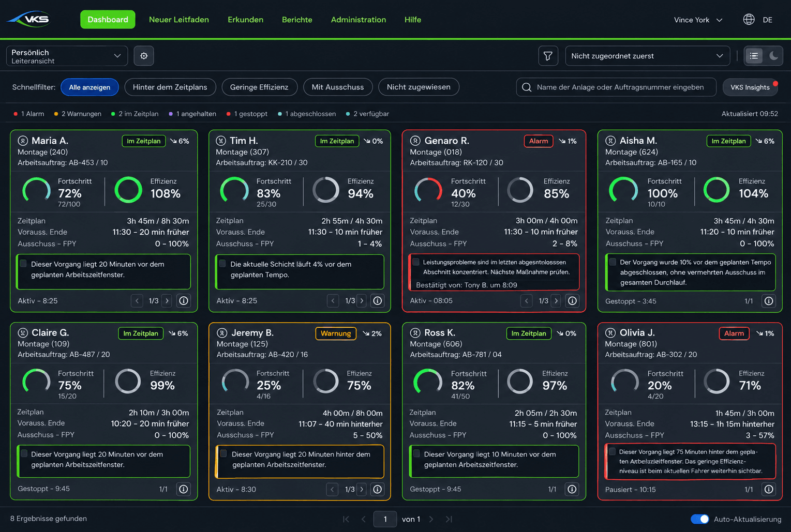Go to next message on Maria A. card
The image size is (791, 532).
click(167, 300)
